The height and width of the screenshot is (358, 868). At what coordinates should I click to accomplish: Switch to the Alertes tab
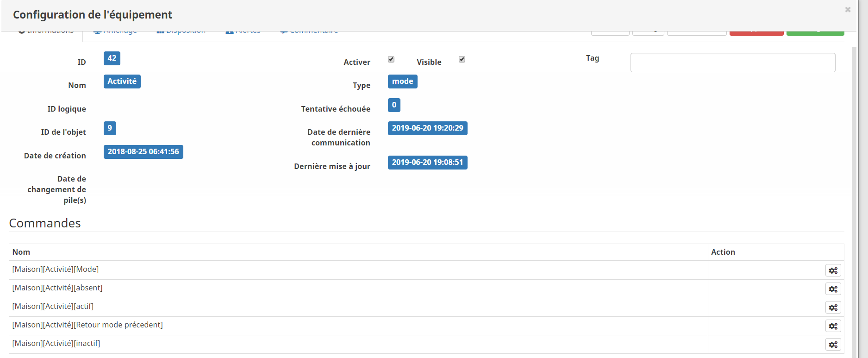coord(243,32)
